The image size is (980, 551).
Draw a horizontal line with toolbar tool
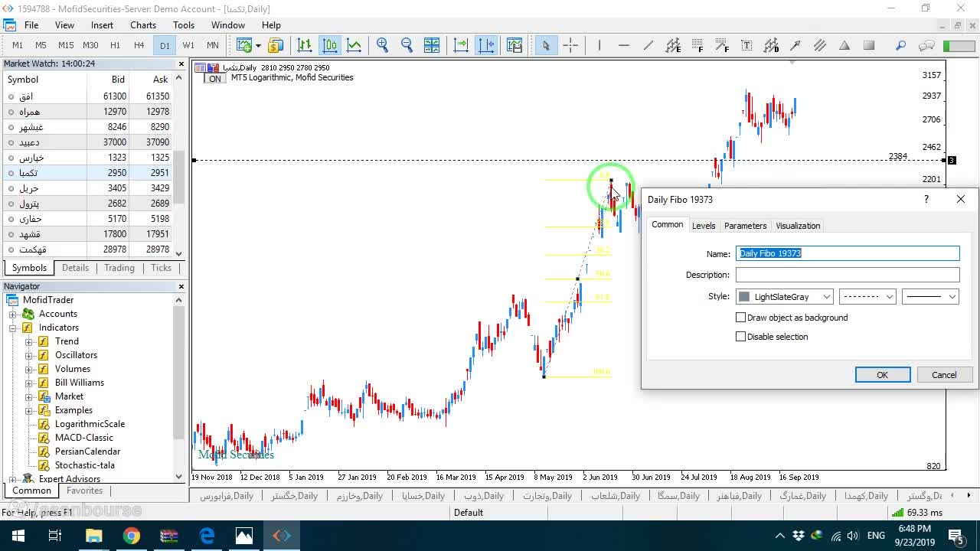[624, 45]
